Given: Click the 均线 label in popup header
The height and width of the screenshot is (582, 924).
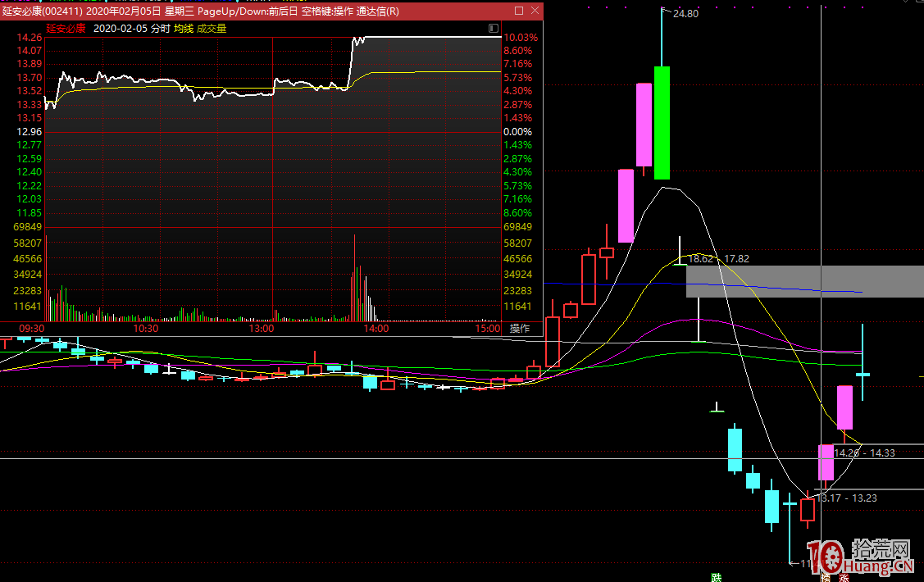Looking at the screenshot, I should [x=184, y=28].
